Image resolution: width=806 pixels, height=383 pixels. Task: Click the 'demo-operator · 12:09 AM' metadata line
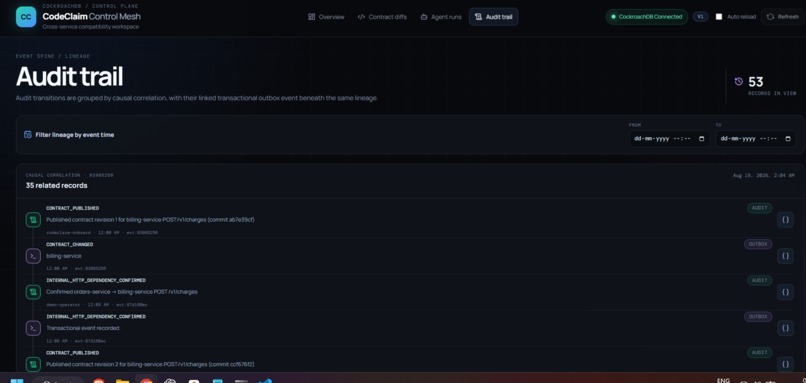[77, 305]
